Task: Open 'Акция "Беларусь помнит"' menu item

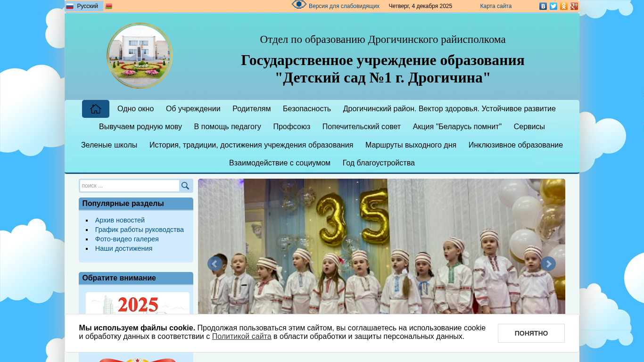Action: pos(457,127)
